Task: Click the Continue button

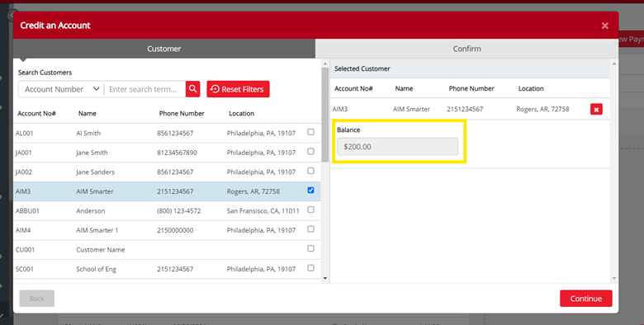Action: point(585,299)
